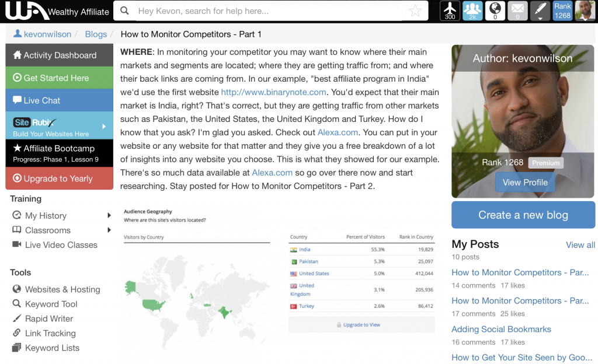This screenshot has height=364, width=598.
Task: Click the Rank 1268 badge in header
Action: 562,10
